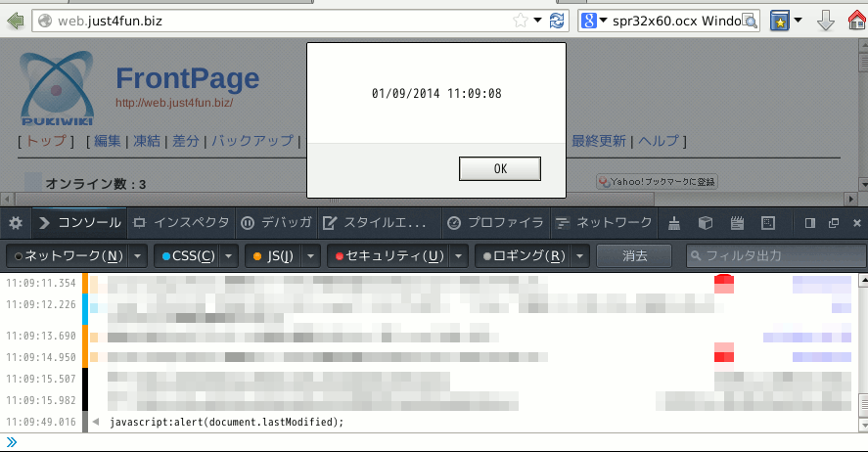Click the responsive design mode icon
This screenshot has width=868, height=452.
768,223
